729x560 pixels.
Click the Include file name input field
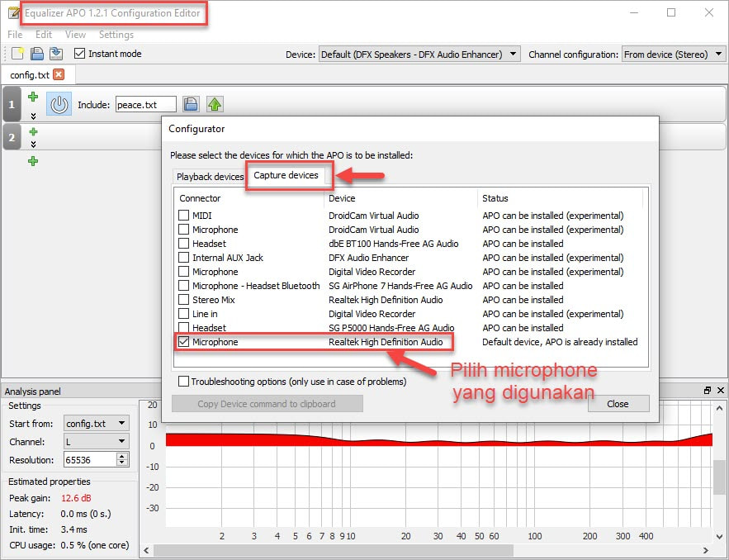click(x=146, y=104)
